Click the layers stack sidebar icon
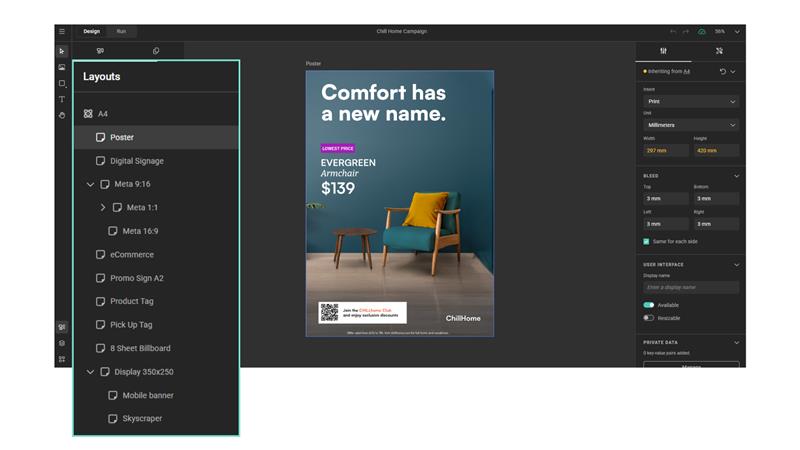This screenshot has height=450, width=800. click(x=62, y=343)
